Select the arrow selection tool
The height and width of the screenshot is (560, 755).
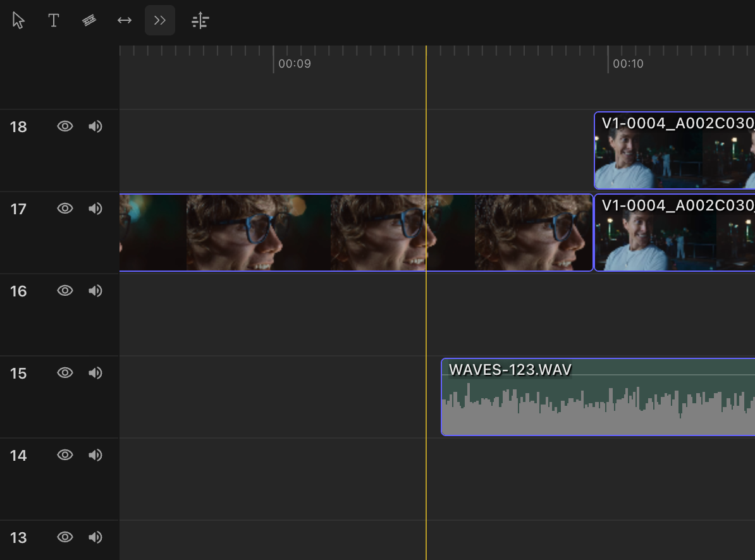pos(18,20)
